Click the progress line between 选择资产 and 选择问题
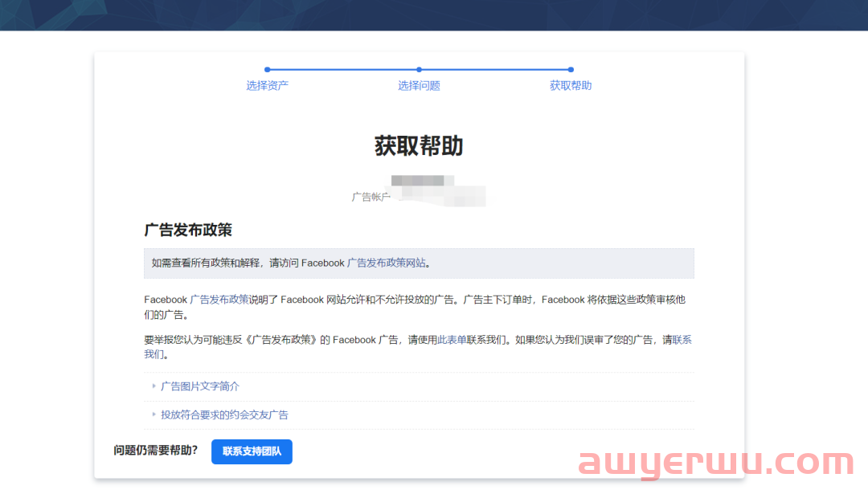Viewport: 868px width, 490px height. pyautogui.click(x=342, y=70)
